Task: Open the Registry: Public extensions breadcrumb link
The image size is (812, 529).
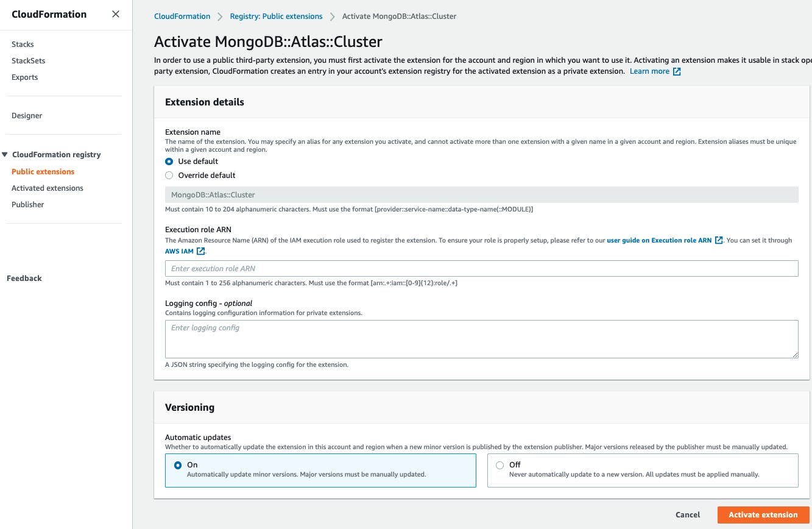Action: tap(276, 16)
